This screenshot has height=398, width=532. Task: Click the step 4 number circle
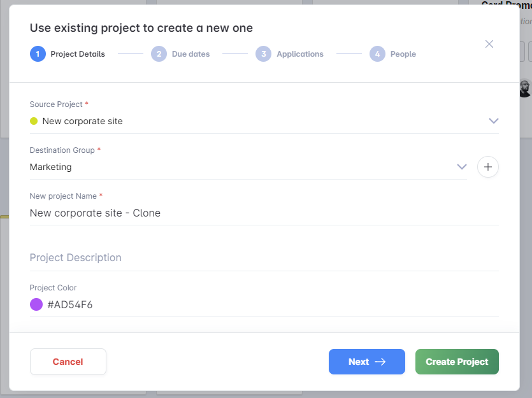pyautogui.click(x=377, y=54)
